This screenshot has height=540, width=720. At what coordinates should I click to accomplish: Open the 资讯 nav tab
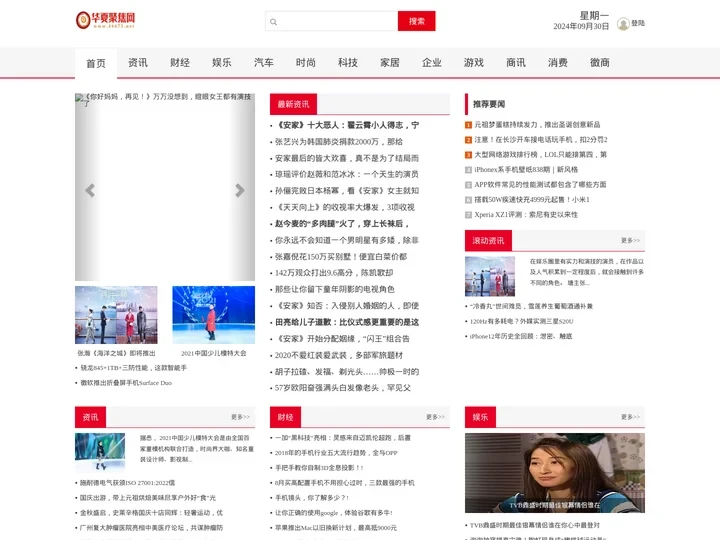138,62
